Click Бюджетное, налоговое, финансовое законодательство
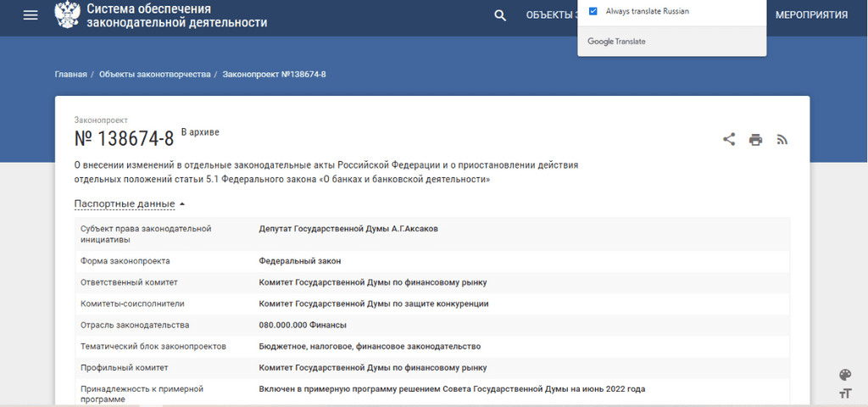This screenshot has width=868, height=407. pos(370,347)
